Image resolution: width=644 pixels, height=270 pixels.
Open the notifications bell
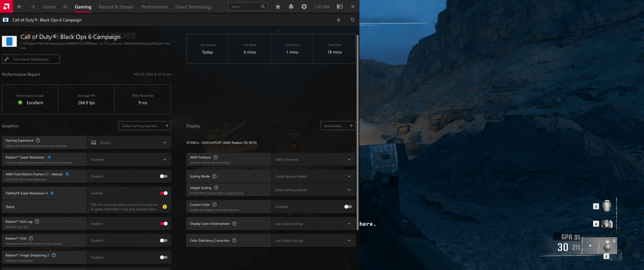coord(291,6)
